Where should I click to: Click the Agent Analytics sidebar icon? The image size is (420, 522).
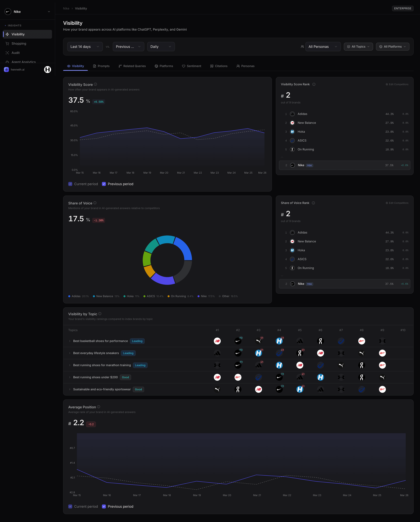(7, 62)
